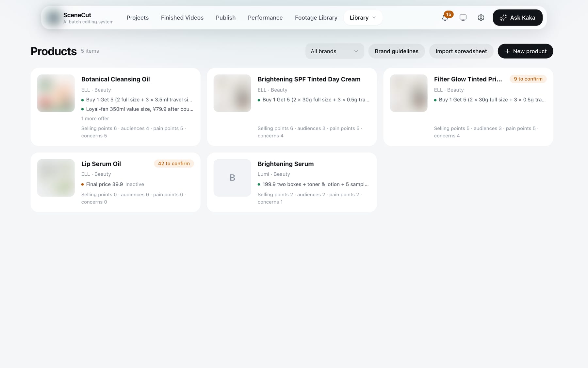Open the Publish section
The height and width of the screenshot is (368, 588).
point(226,18)
